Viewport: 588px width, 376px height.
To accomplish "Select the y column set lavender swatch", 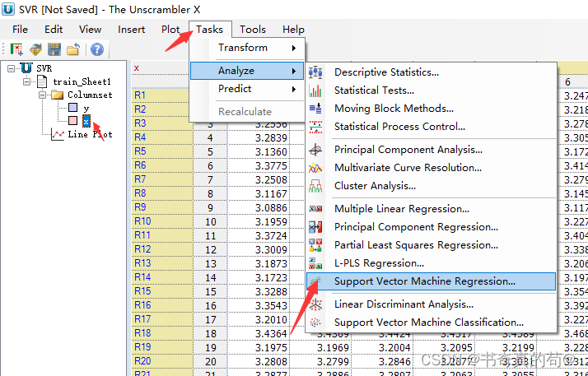I will [73, 108].
